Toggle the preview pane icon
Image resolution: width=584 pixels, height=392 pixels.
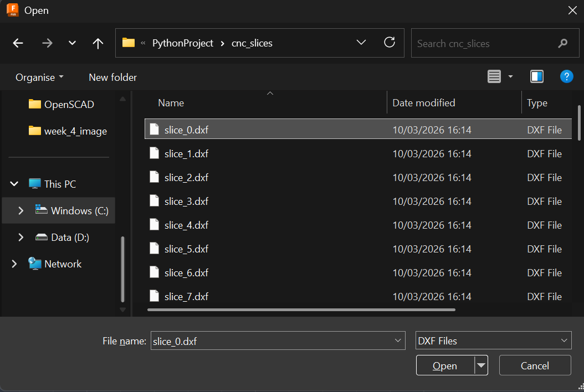(536, 76)
